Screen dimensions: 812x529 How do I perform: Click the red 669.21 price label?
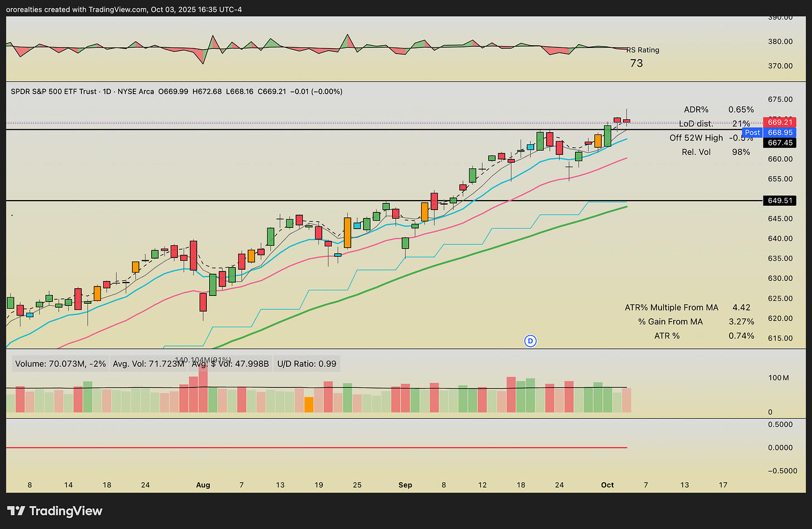point(780,122)
